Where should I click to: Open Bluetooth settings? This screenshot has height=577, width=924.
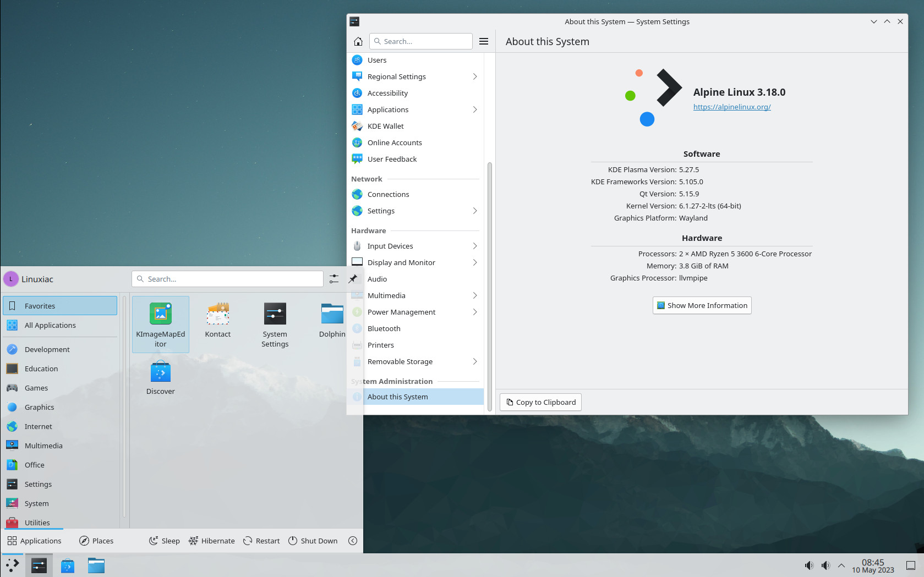[415, 328]
